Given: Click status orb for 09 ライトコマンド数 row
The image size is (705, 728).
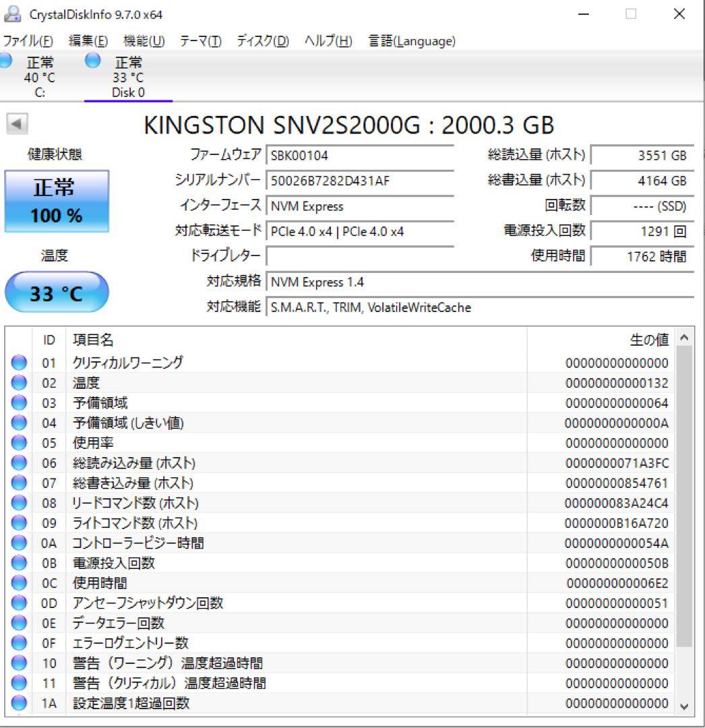Looking at the screenshot, I should (x=19, y=523).
